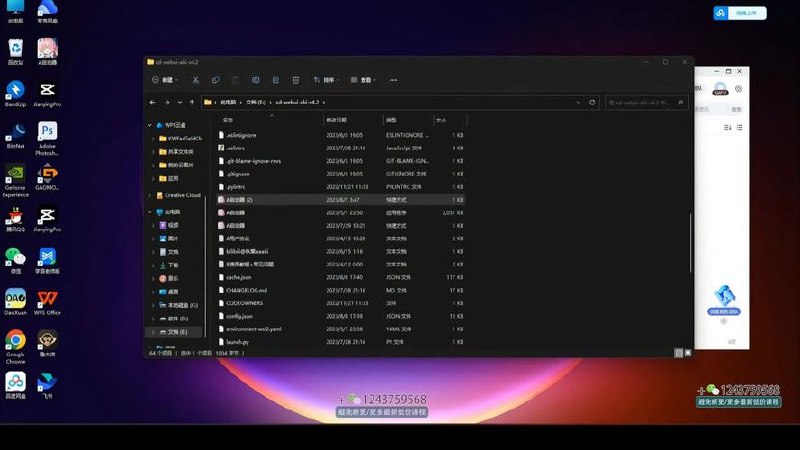Viewport: 800px width, 450px height.
Task: Open the Recycle Bin desktop icon
Action: 16,52
